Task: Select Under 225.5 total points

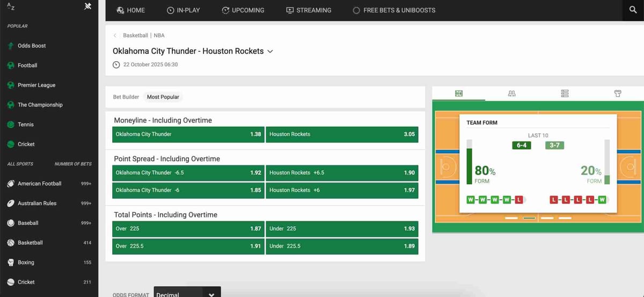Action: (x=342, y=246)
